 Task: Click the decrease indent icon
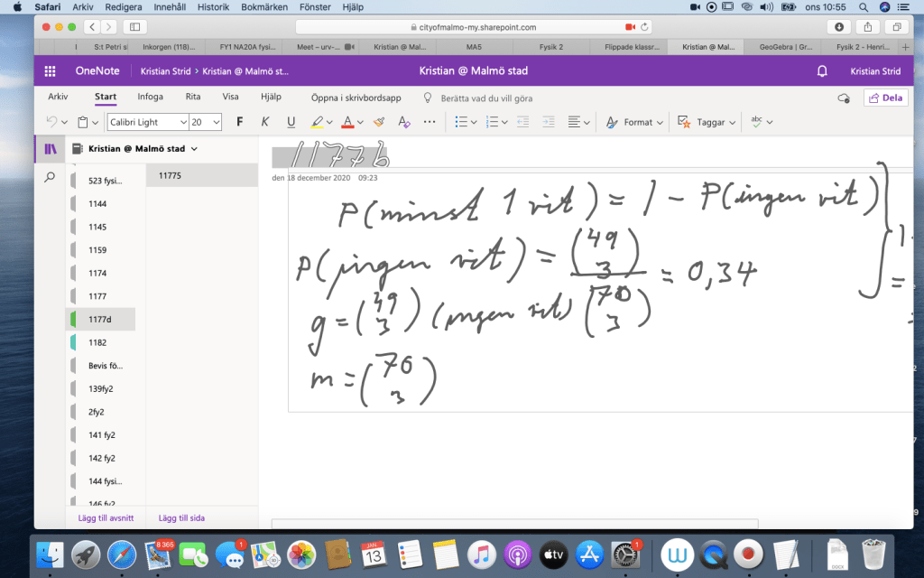click(x=522, y=122)
